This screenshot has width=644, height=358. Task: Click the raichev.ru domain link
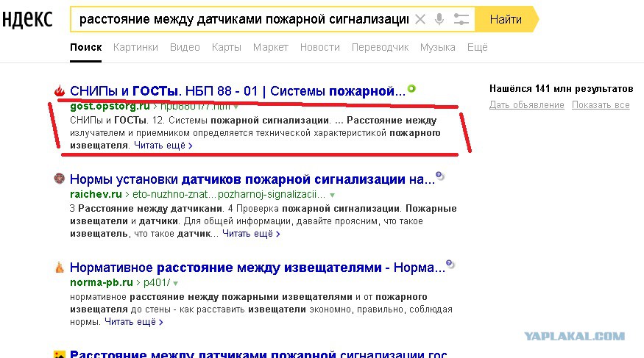[96, 194]
